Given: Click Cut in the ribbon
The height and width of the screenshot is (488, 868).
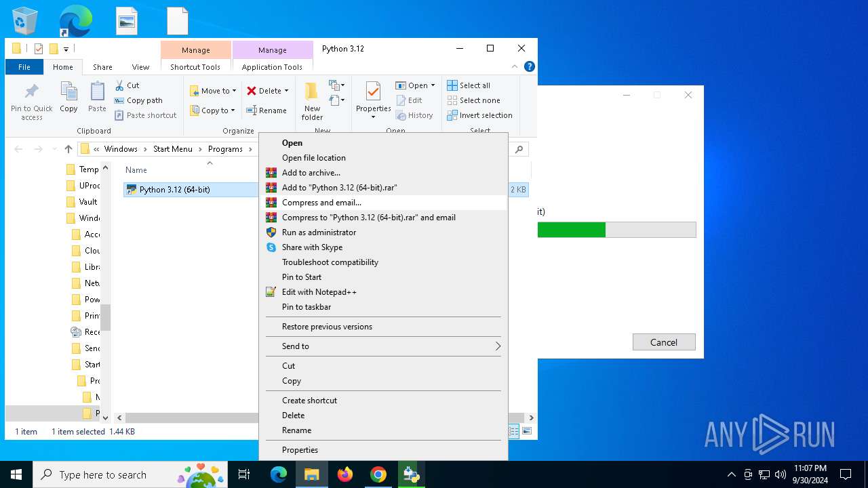Looking at the screenshot, I should point(127,85).
